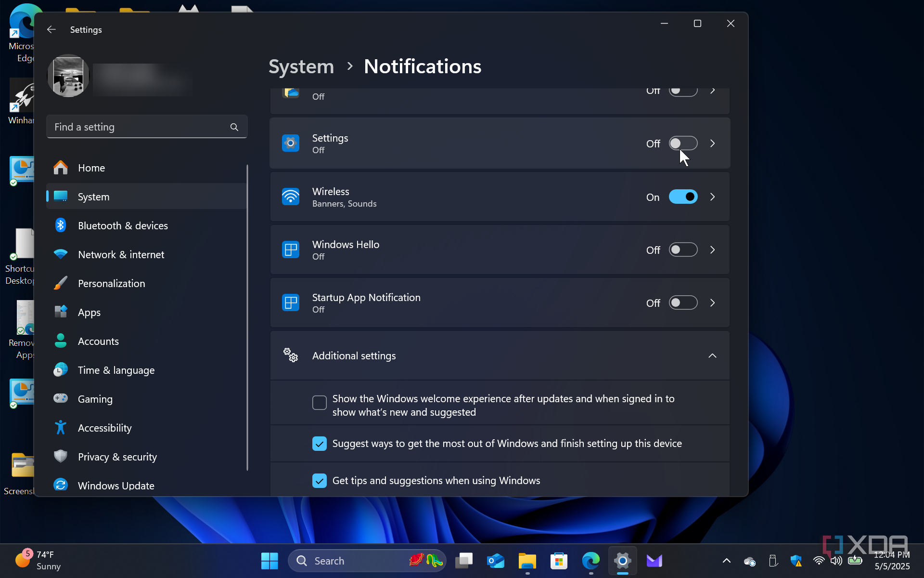Open Windows Update settings
This screenshot has height=578, width=924.
pos(146,485)
